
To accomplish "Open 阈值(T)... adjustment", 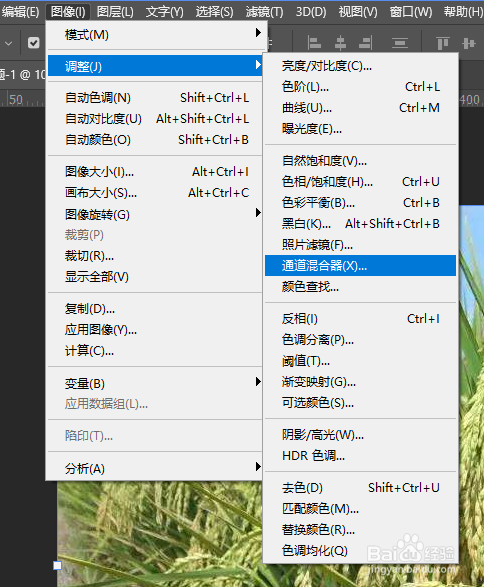I will click(x=360, y=361).
